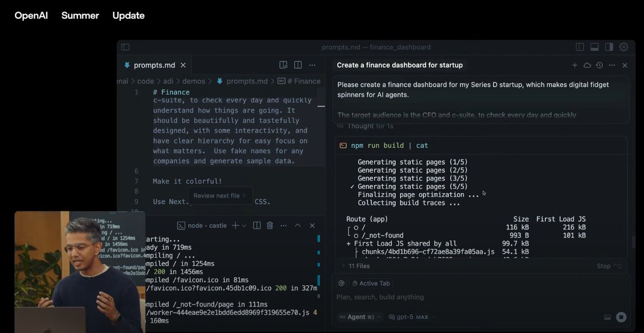Click 'Generating static pages (5/5)' output line

tap(412, 186)
